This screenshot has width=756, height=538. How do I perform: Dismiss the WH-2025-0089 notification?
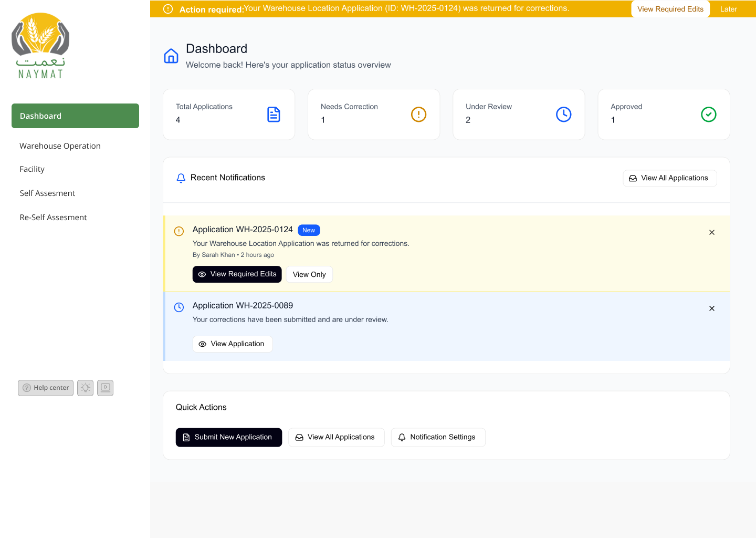coord(712,308)
